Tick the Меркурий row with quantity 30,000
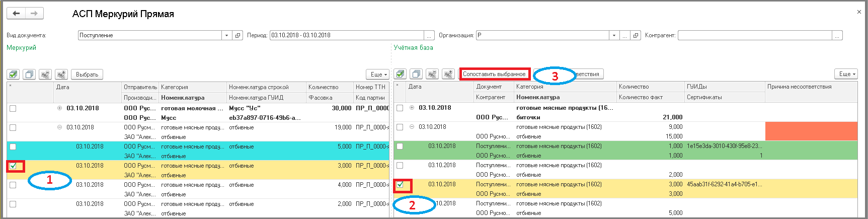868x219 pixels. [13, 108]
